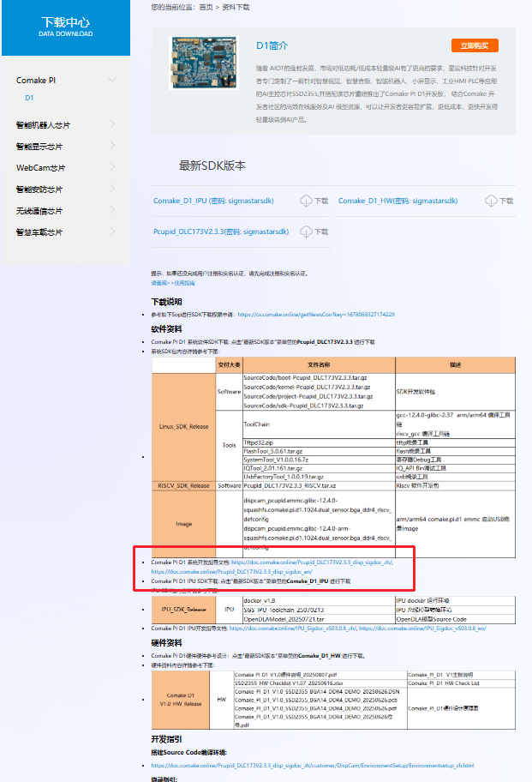The width and height of the screenshot is (532, 782).
Task: Click the FlashTool_5.0.61.tar.gz cell
Action: pyautogui.click(x=319, y=451)
